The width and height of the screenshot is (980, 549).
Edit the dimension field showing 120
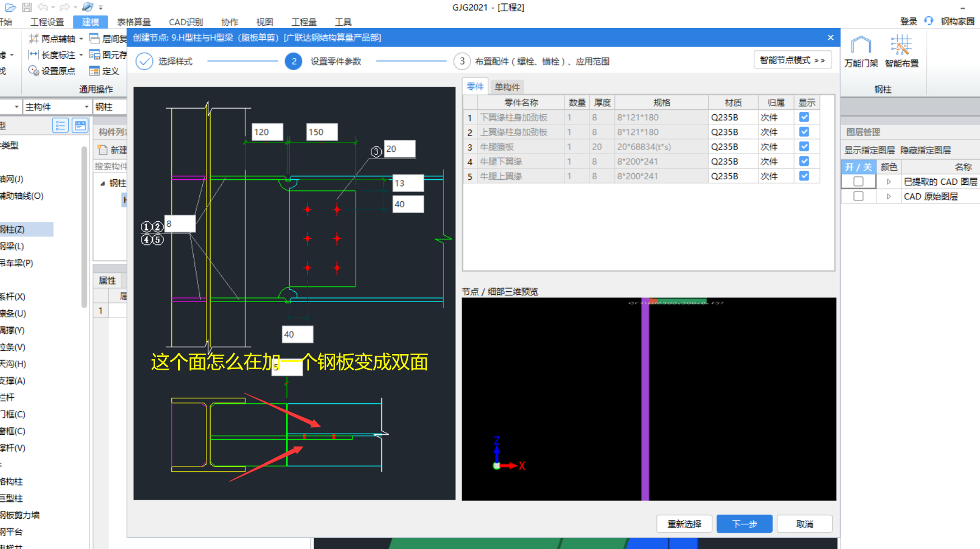pos(268,132)
